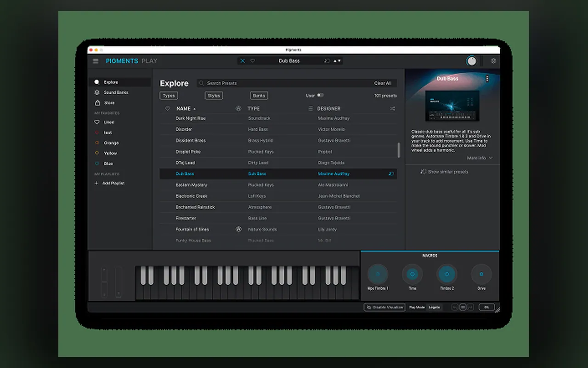588x368 pixels.
Task: Open the hamburger main menu
Action: pos(96,61)
